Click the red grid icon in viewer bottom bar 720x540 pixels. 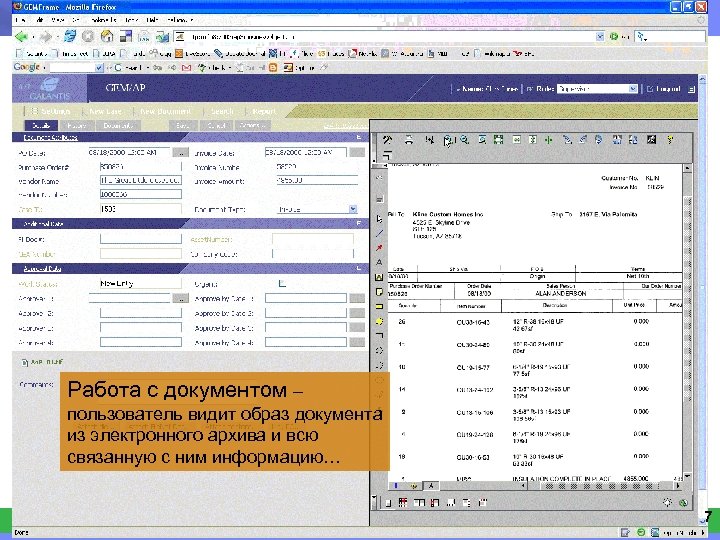point(403,503)
